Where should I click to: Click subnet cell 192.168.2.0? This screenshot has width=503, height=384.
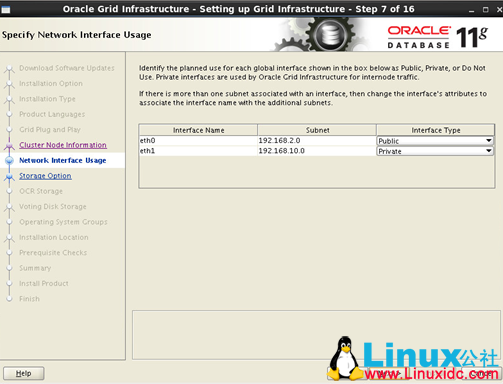tap(317, 141)
